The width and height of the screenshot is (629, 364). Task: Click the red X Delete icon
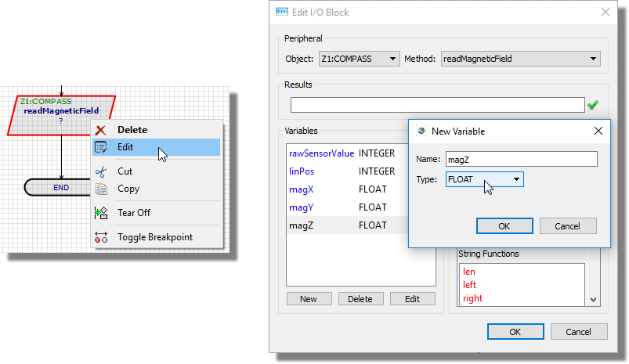point(100,130)
